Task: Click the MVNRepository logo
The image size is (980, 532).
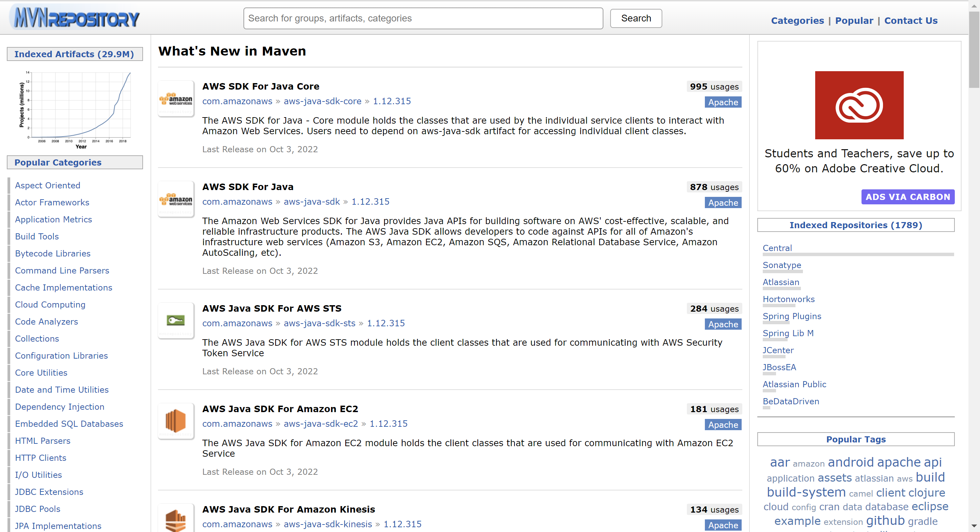Action: [76, 18]
